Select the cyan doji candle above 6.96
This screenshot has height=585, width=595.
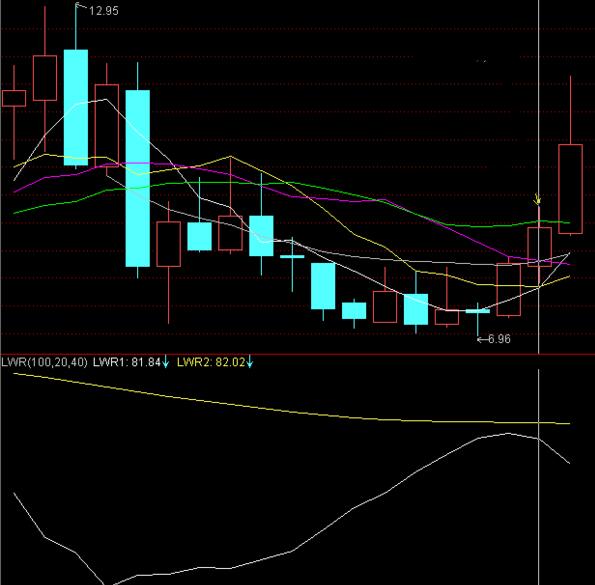[478, 311]
